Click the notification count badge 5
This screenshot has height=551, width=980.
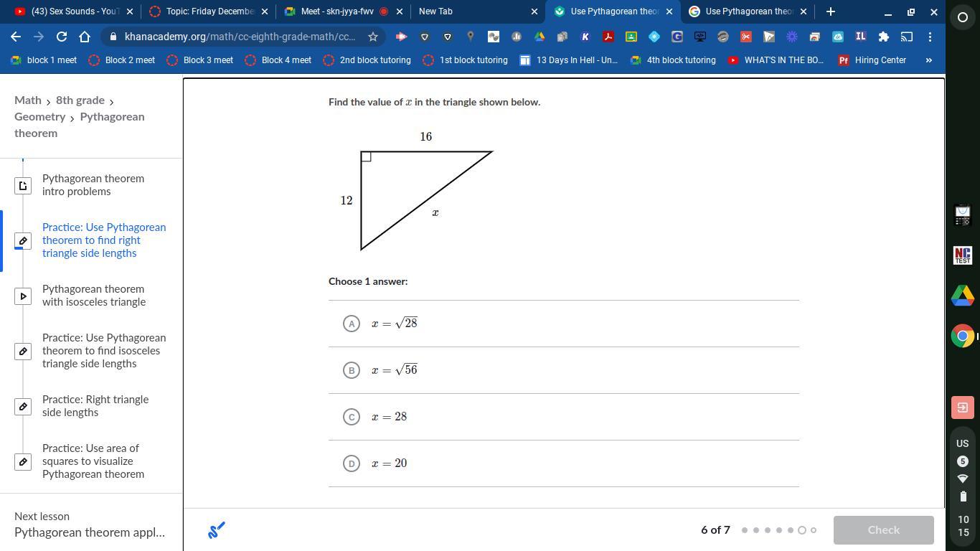[963, 461]
